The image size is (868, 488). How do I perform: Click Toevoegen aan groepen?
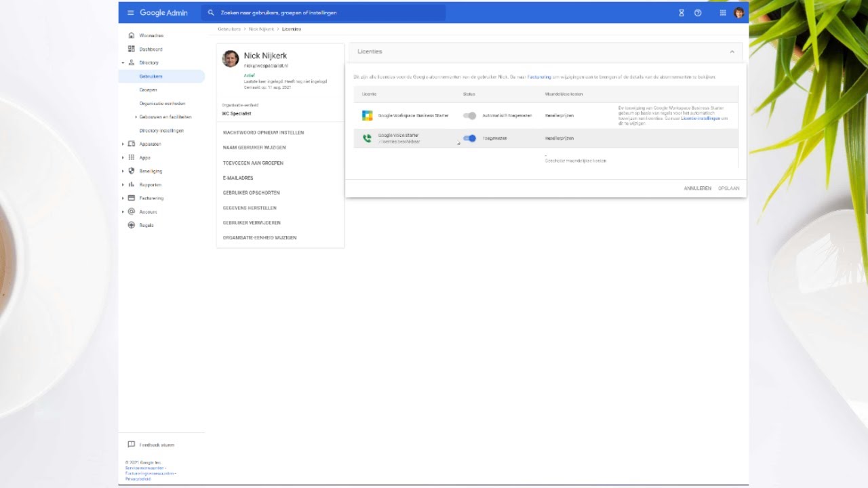pos(253,163)
